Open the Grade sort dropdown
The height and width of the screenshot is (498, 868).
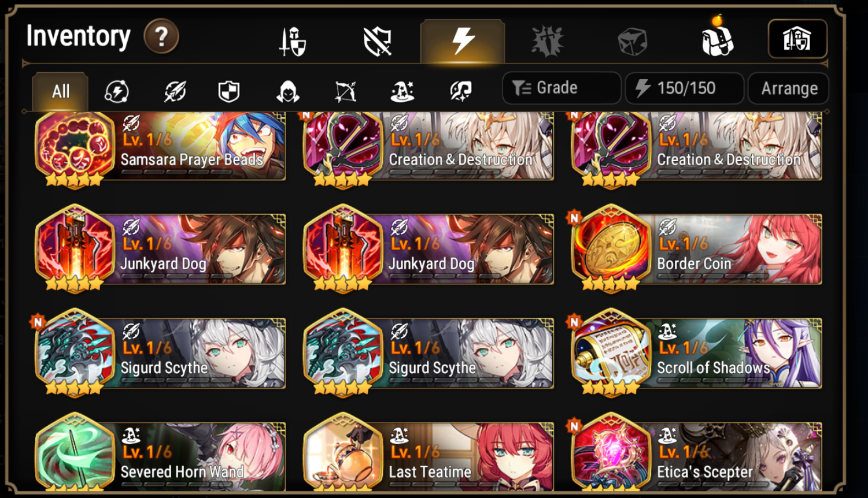click(562, 88)
